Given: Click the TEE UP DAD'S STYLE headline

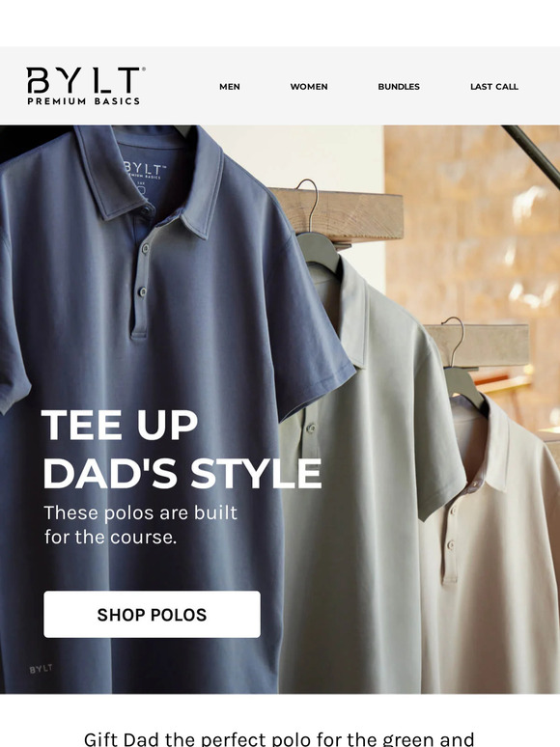Looking at the screenshot, I should point(182,449).
